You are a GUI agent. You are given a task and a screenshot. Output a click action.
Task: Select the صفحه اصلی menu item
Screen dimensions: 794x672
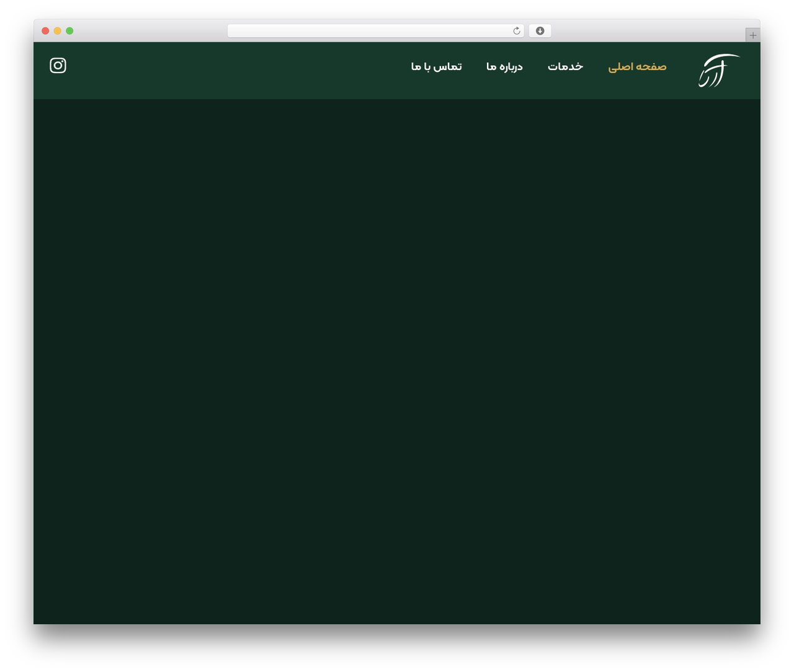(x=637, y=66)
